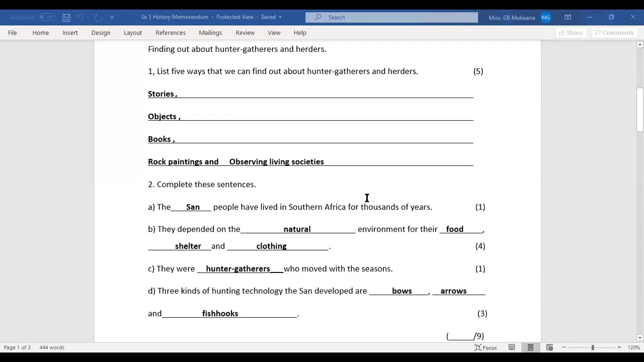The image size is (644, 362).
Task: Click the Comments button
Action: [x=614, y=33]
